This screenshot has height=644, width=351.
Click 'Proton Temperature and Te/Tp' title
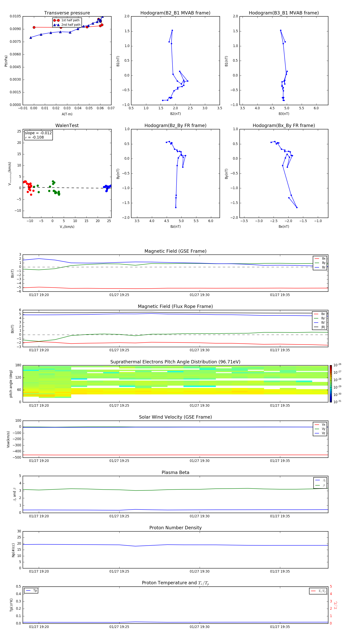tap(175, 583)
